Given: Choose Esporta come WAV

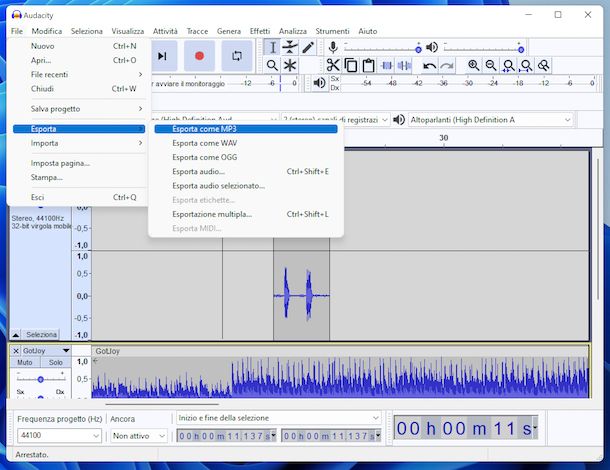Looking at the screenshot, I should pyautogui.click(x=246, y=143).
